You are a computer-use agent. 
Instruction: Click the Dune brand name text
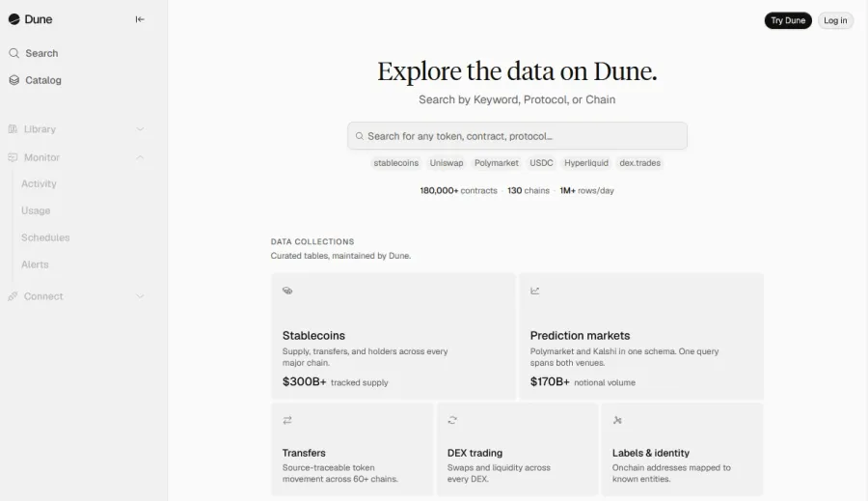[39, 19]
